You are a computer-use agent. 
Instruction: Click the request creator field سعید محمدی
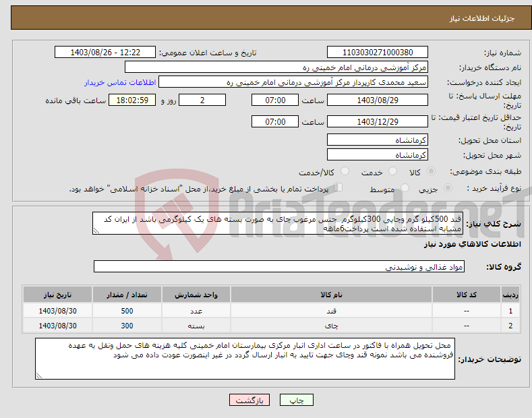click(x=293, y=82)
